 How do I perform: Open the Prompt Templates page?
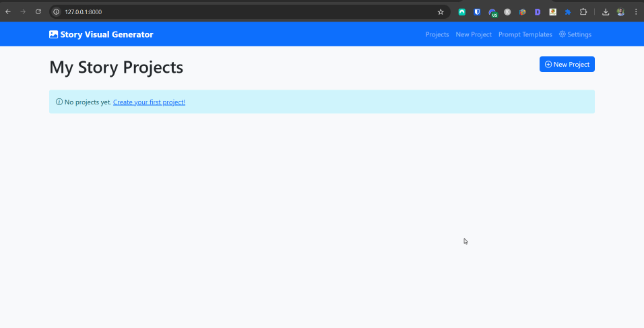[525, 34]
